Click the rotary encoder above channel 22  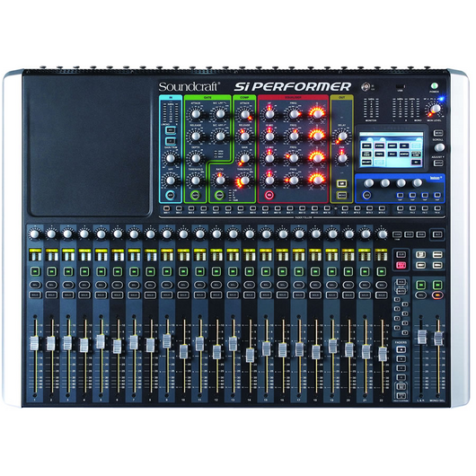382,234
